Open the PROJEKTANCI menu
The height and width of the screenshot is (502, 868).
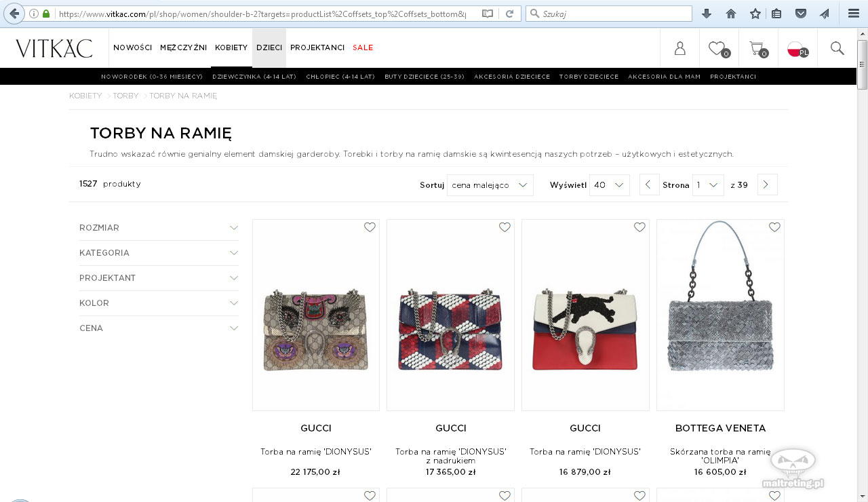coord(317,48)
